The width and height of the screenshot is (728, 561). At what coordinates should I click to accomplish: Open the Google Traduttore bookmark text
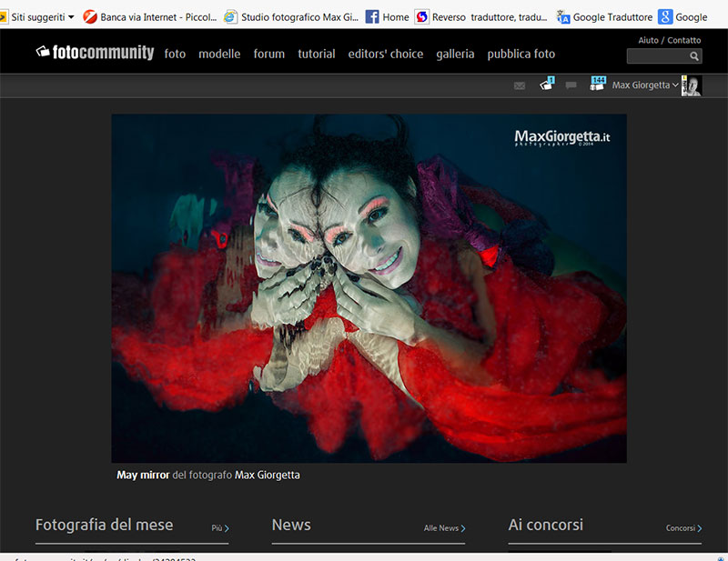(x=612, y=17)
